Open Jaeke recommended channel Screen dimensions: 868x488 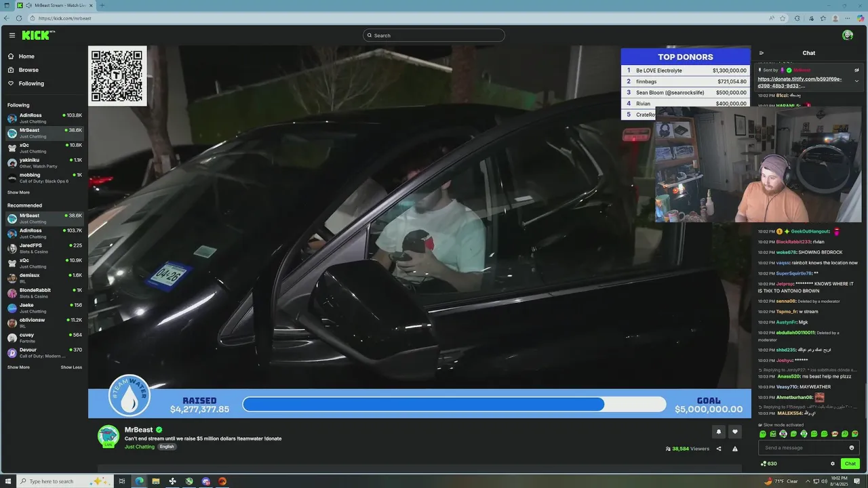pyautogui.click(x=44, y=308)
